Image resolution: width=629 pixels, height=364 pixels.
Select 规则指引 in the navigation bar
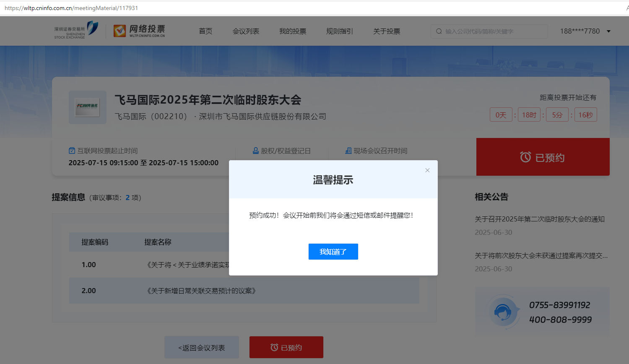(x=340, y=31)
